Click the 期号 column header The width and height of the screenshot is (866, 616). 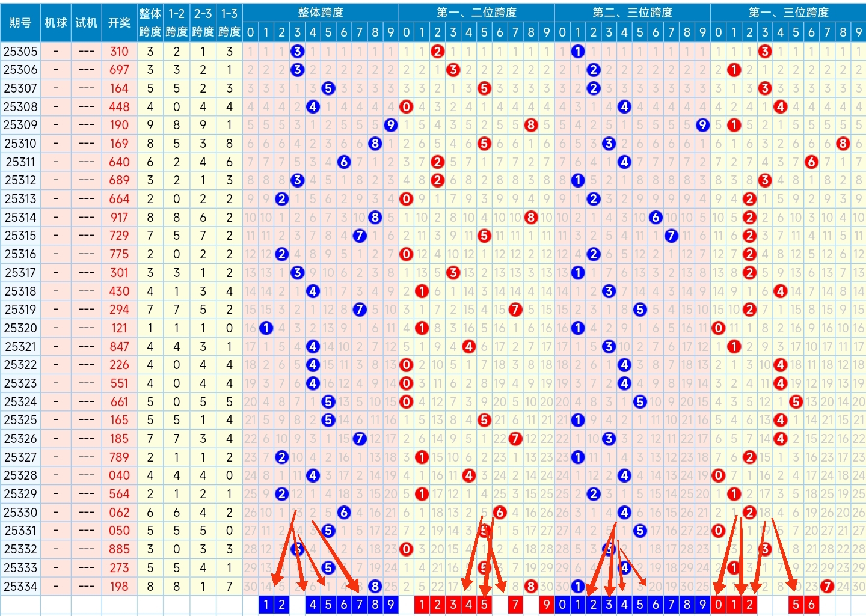click(x=20, y=22)
